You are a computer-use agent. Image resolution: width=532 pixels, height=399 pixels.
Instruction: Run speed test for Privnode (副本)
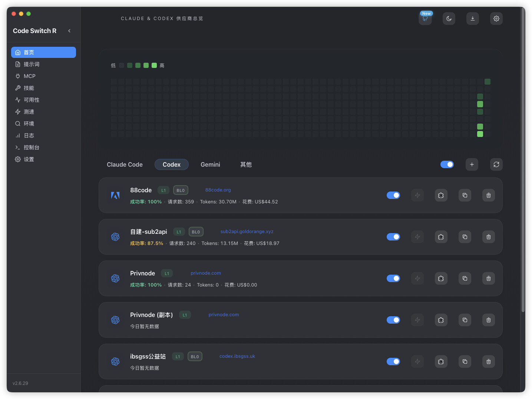tap(417, 320)
